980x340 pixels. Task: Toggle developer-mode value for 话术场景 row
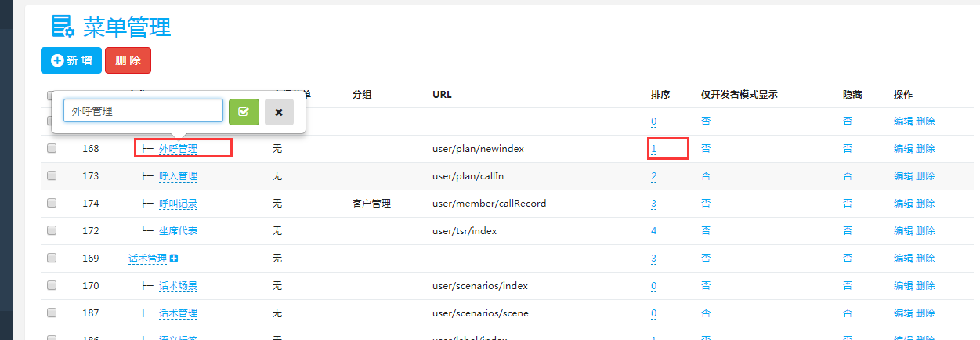[706, 286]
